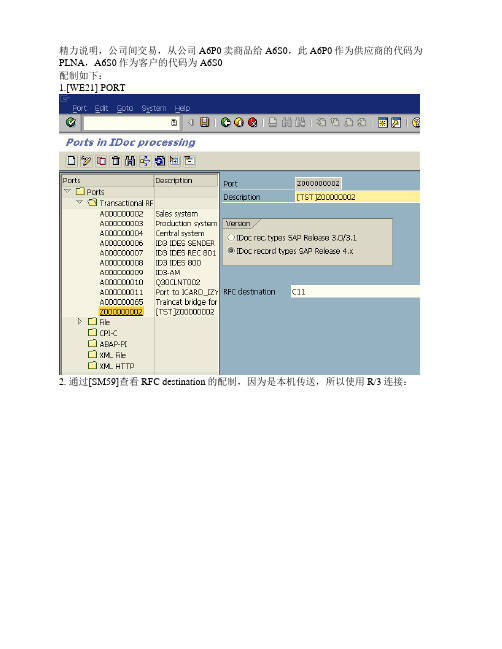Image resolution: width=502 pixels, height=649 pixels.
Task: Click the Expand subtree icon
Action: 175,161
